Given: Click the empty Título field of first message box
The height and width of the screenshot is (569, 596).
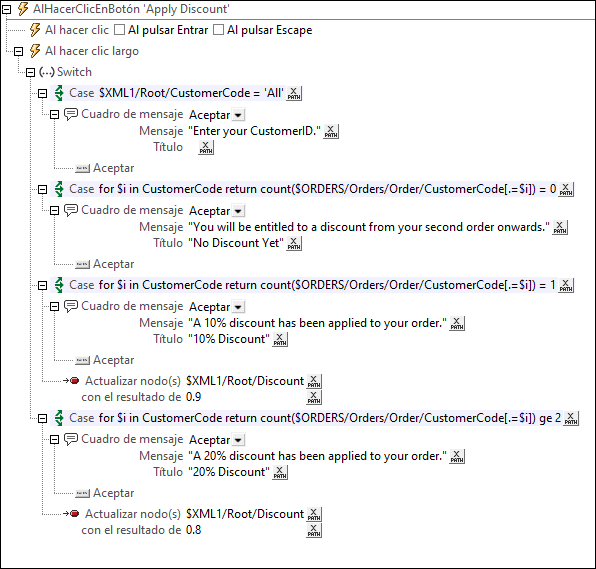Looking at the screenshot, I should [191, 147].
